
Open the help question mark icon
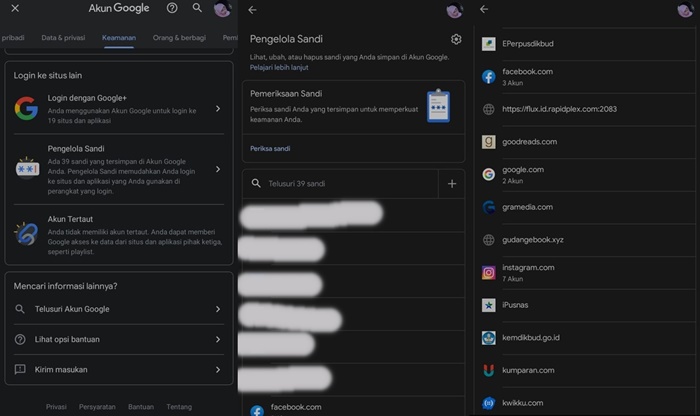(172, 8)
